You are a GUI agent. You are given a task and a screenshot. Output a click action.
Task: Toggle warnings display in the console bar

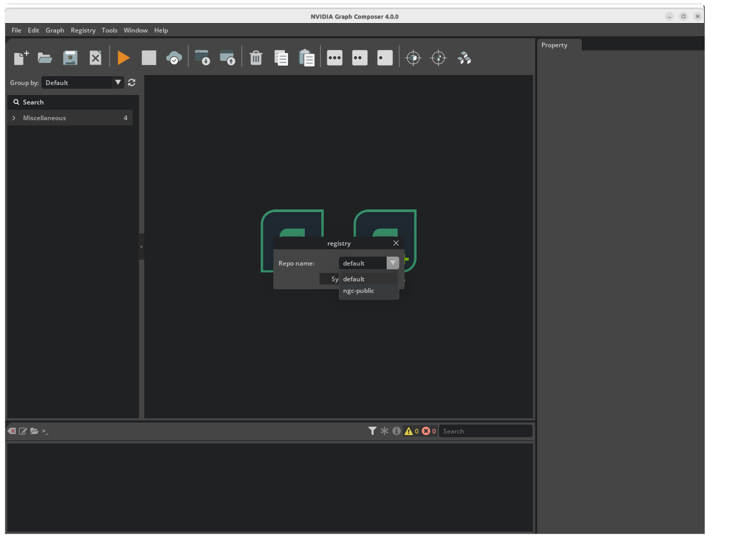(409, 430)
